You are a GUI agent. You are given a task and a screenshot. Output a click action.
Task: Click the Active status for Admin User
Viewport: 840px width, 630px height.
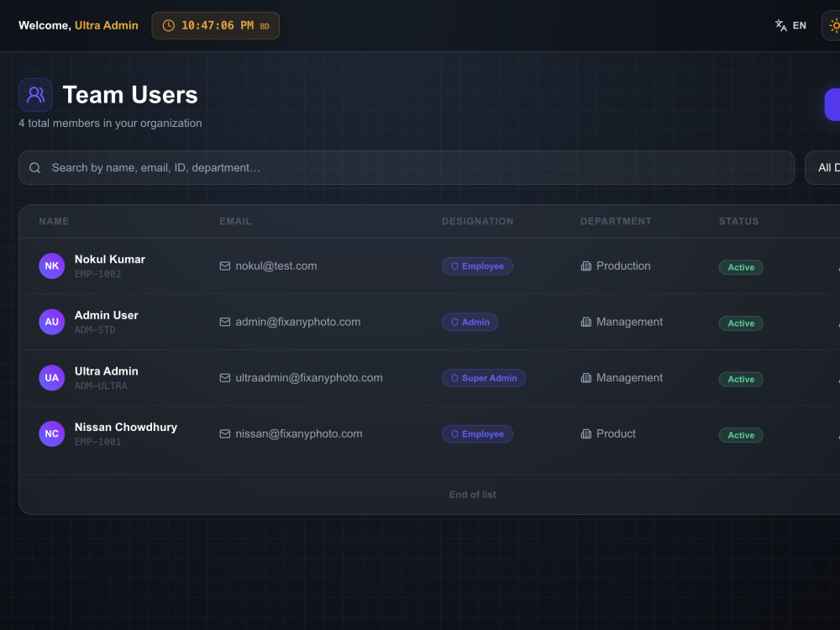pyautogui.click(x=741, y=323)
